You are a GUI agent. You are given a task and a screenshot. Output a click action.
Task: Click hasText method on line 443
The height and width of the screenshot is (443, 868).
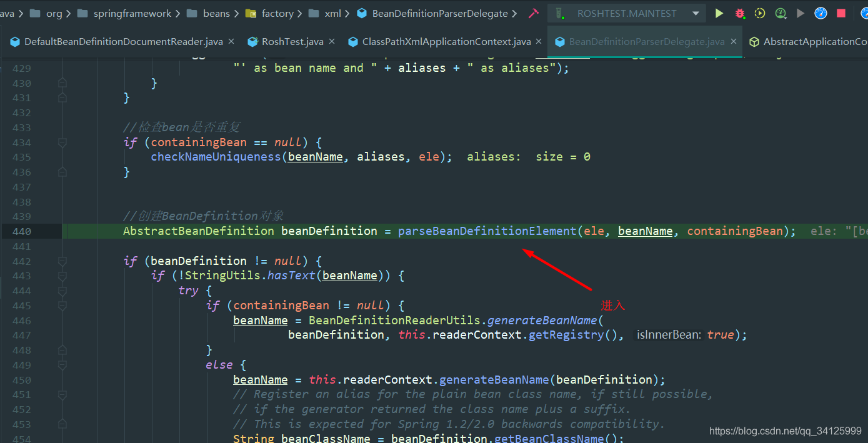(x=291, y=276)
